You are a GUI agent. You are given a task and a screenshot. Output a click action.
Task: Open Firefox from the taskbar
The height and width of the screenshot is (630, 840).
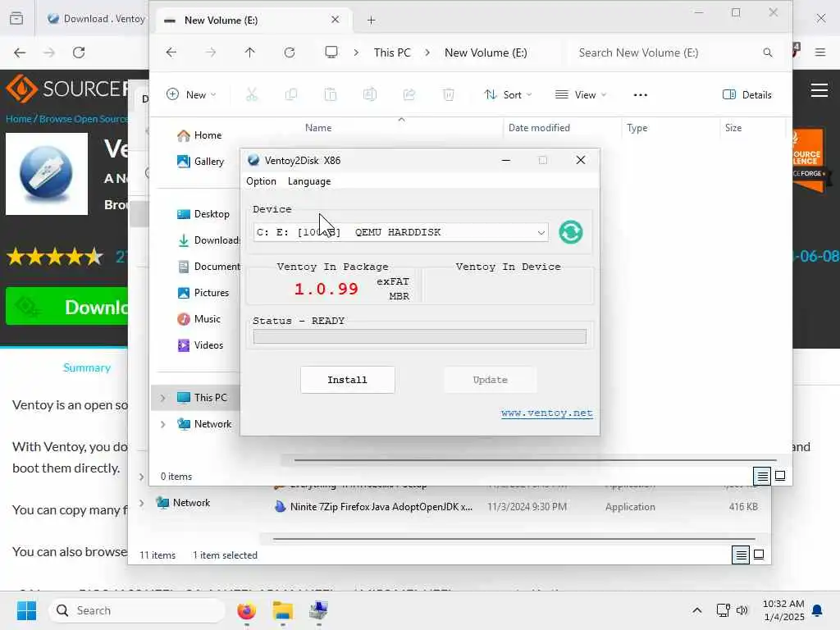[246, 610]
